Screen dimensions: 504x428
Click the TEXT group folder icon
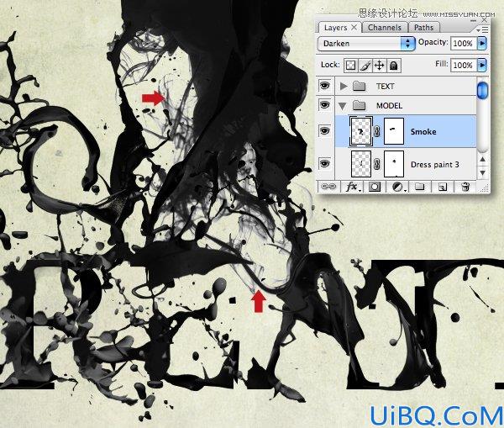pos(359,86)
